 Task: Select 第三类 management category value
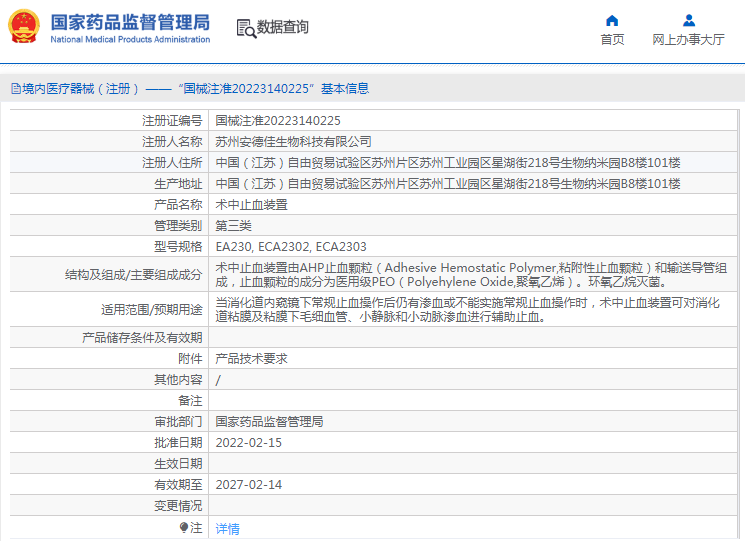pyautogui.click(x=233, y=226)
